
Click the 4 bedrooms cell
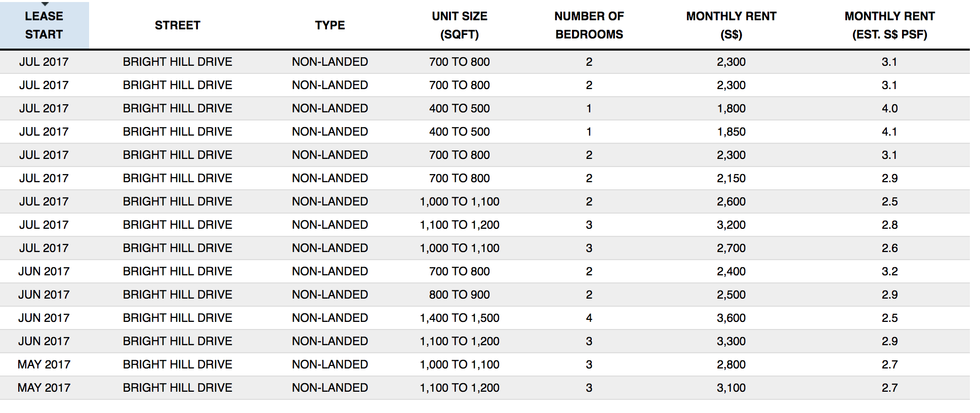pyautogui.click(x=589, y=318)
